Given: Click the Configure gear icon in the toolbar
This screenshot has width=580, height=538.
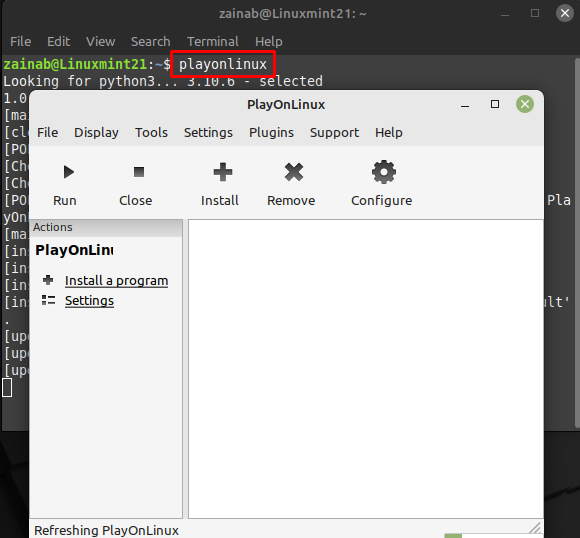Looking at the screenshot, I should pyautogui.click(x=384, y=172).
